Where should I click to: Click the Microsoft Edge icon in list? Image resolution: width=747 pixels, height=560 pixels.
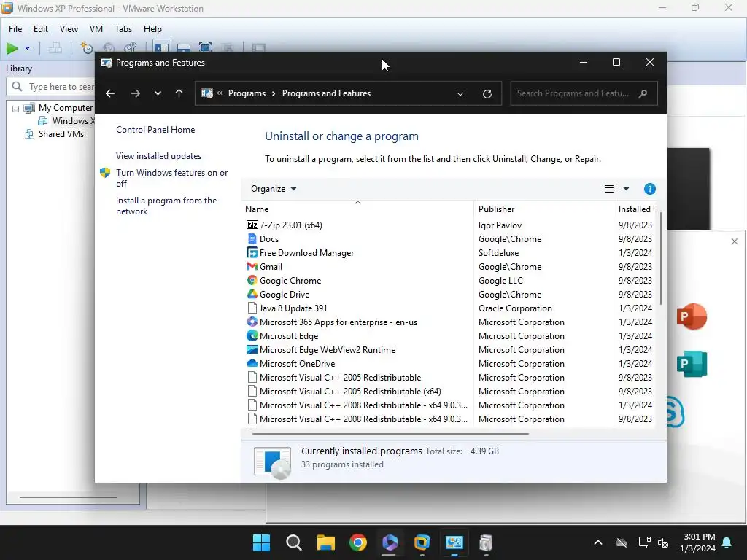[x=252, y=335]
